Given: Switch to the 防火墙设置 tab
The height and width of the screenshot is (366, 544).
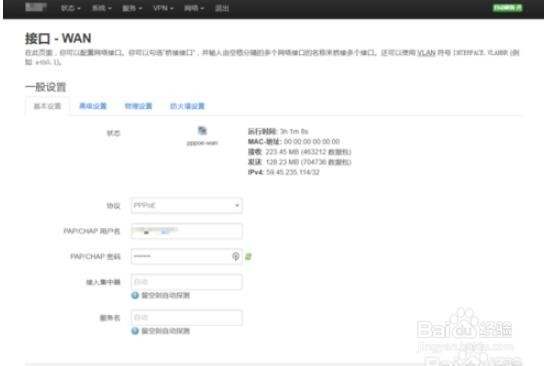Looking at the screenshot, I should 187,106.
